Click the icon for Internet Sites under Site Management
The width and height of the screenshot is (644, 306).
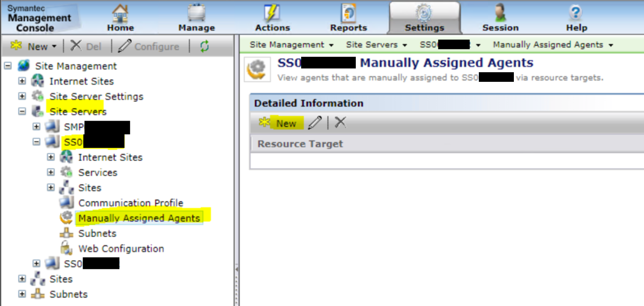tap(38, 81)
